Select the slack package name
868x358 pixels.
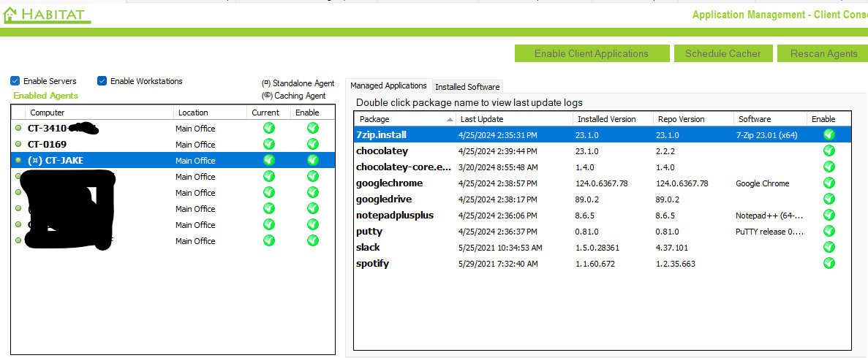tap(368, 247)
